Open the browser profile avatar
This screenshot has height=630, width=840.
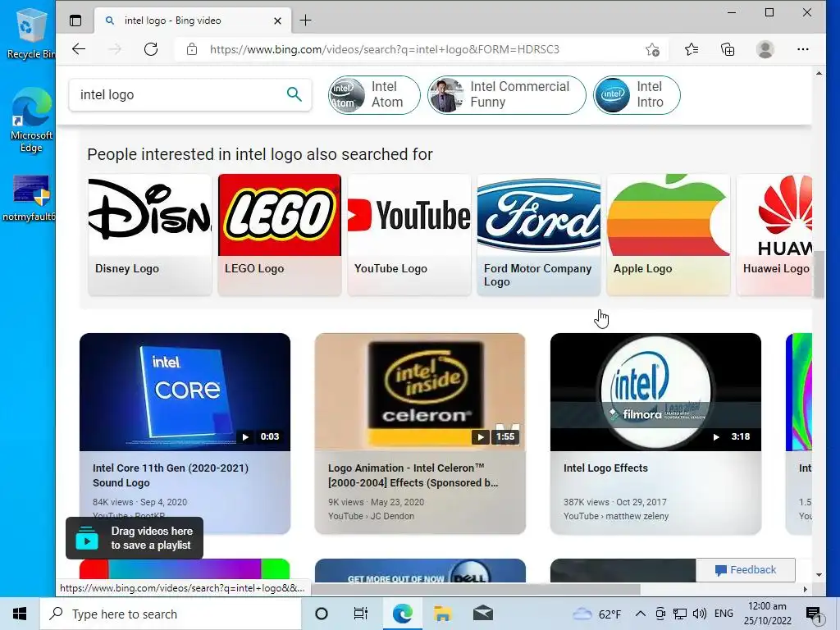pos(765,49)
